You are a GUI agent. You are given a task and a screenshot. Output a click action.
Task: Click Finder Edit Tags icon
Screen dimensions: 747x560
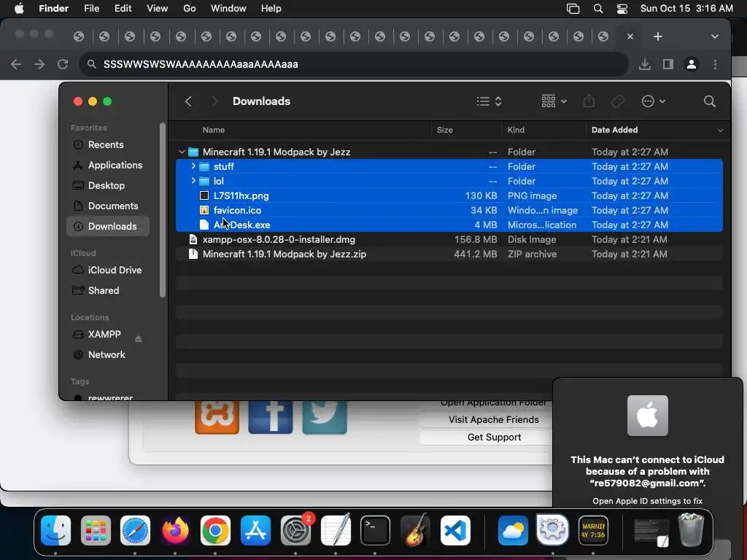click(617, 101)
